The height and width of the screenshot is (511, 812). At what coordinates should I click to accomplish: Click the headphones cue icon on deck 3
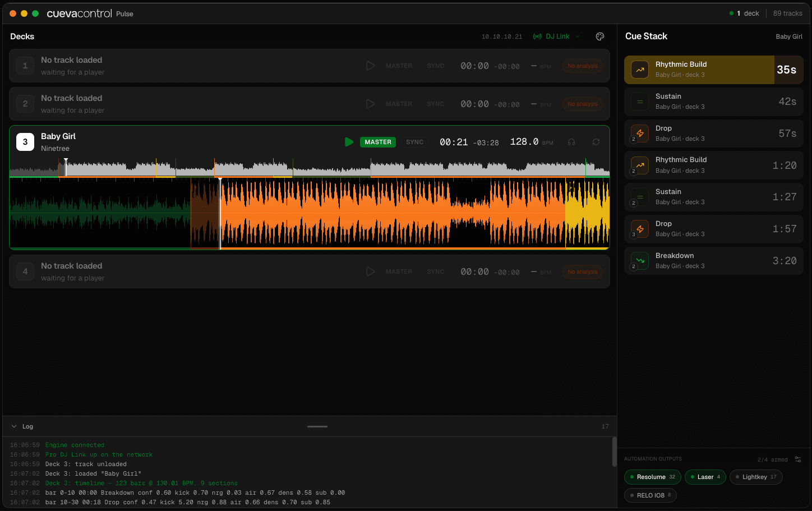tap(571, 142)
